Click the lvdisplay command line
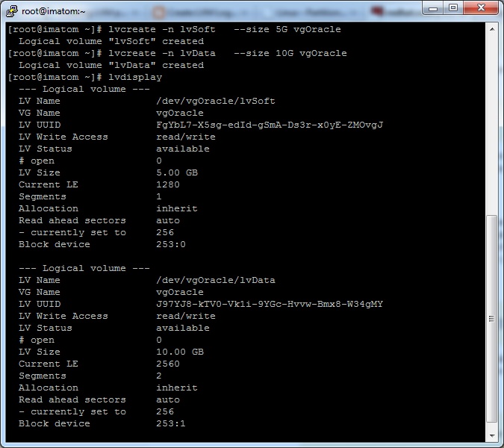Screen dimensions: 504x448 (85, 77)
